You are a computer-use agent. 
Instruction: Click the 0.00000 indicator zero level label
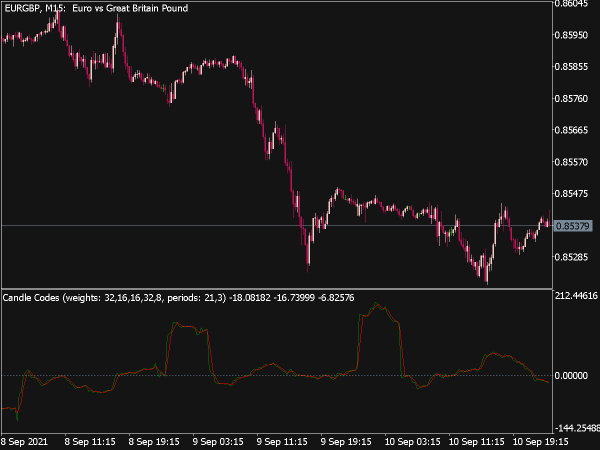coord(571,376)
